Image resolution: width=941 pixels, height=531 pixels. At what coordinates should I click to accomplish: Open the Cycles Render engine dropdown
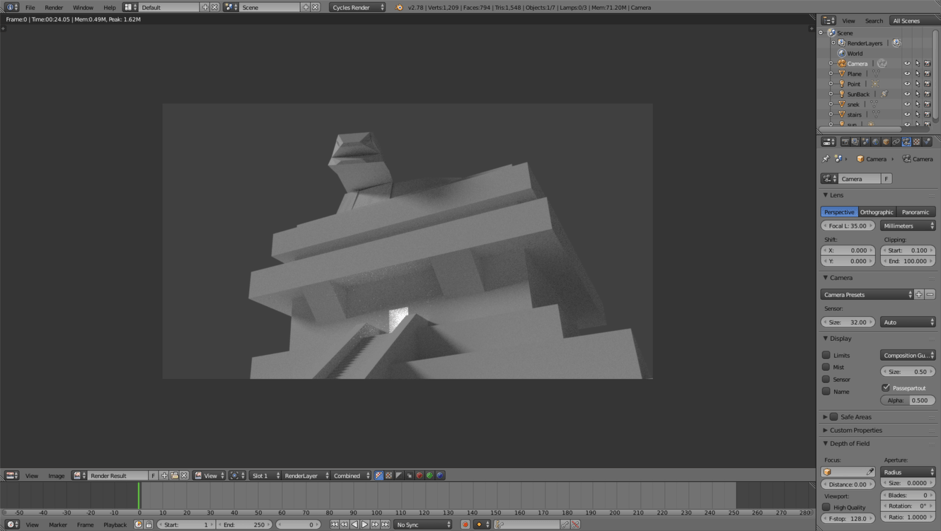(358, 7)
